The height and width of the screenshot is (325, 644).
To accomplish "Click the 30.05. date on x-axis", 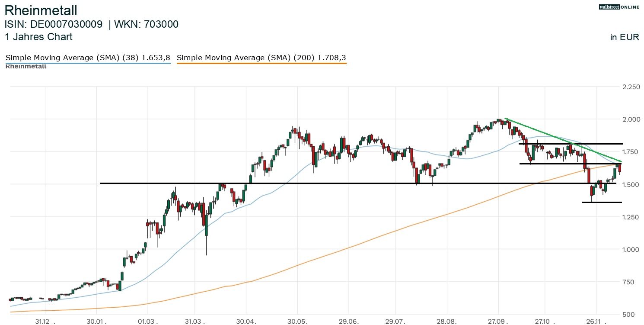I will (x=297, y=322).
